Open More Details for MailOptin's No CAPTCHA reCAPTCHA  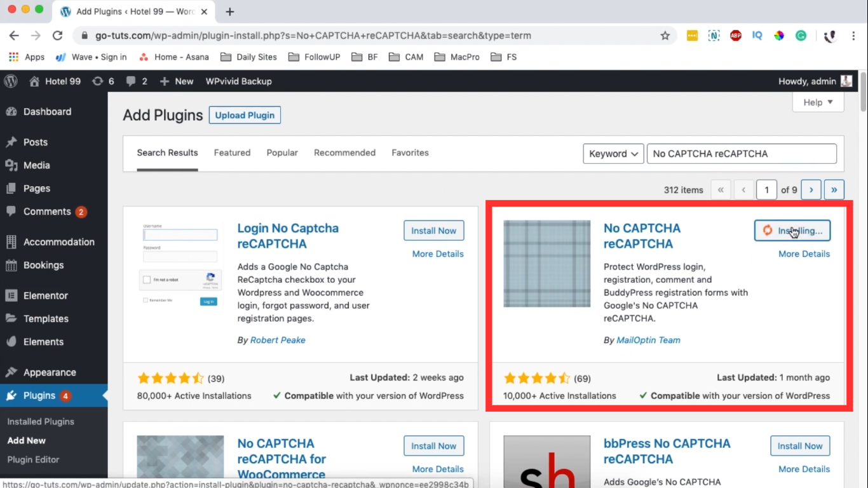coord(804,254)
